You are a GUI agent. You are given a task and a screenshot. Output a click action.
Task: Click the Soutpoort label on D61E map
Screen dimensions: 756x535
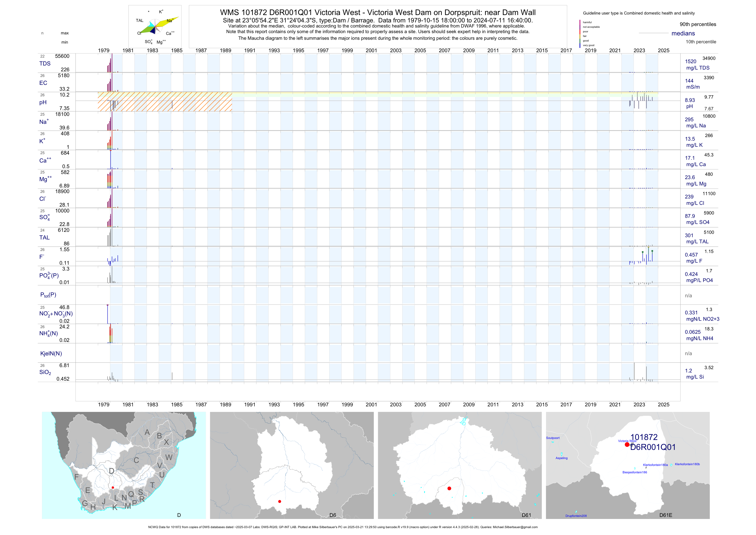(x=553, y=438)
